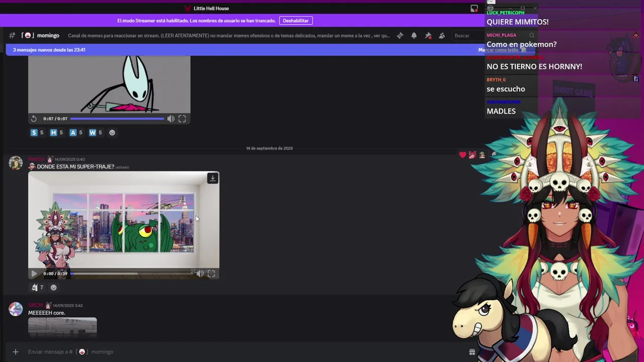Open the image under MEEEEEH core

(x=62, y=327)
